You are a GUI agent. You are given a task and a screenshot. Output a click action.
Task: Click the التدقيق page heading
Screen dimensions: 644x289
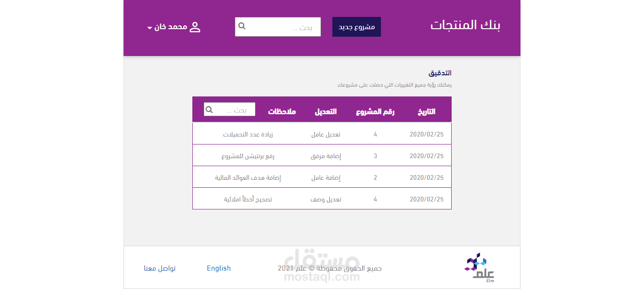click(x=440, y=73)
